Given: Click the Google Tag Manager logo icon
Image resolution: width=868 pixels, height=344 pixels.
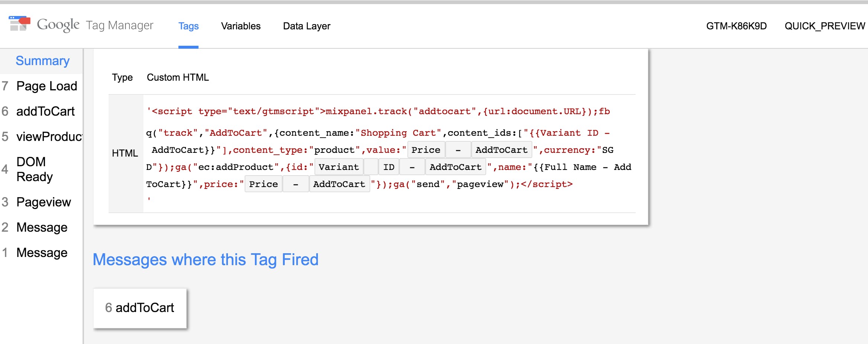Looking at the screenshot, I should pos(19,24).
